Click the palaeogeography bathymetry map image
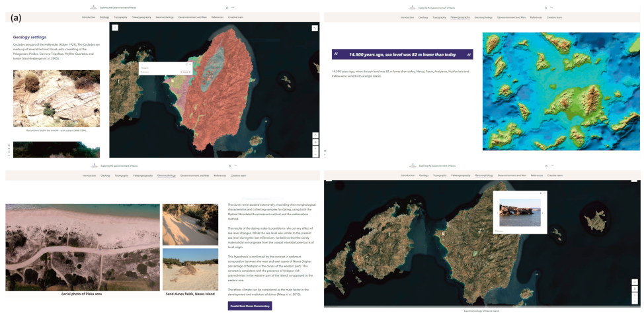The image size is (644, 317). (x=562, y=92)
